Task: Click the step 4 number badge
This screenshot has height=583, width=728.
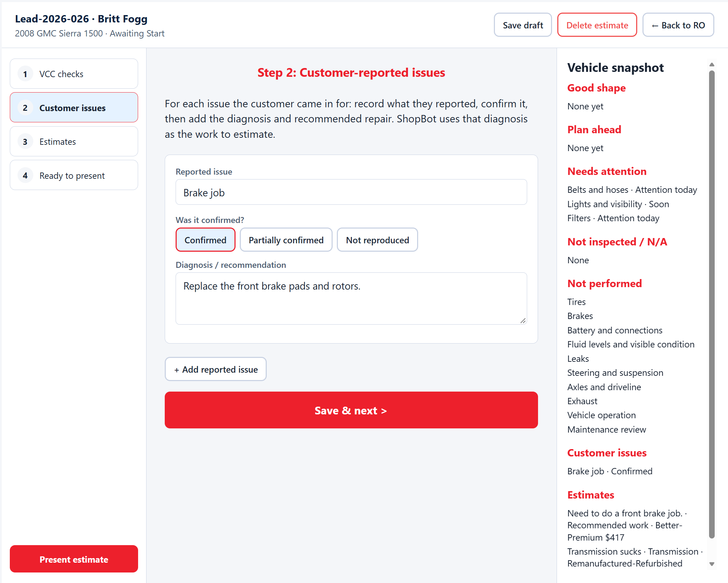Action: point(25,176)
